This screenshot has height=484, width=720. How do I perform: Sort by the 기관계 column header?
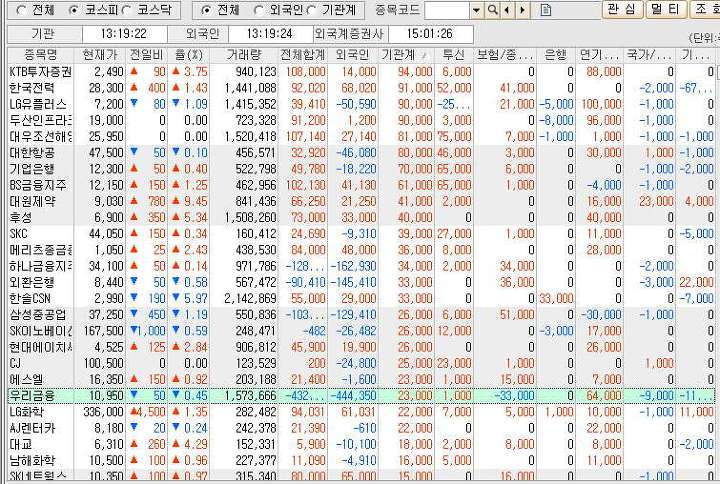404,55
